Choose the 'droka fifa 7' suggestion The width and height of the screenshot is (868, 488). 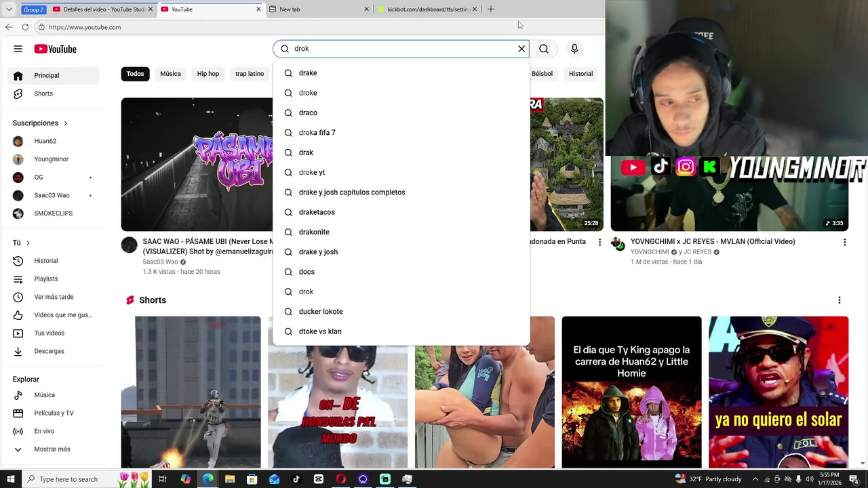(x=401, y=133)
